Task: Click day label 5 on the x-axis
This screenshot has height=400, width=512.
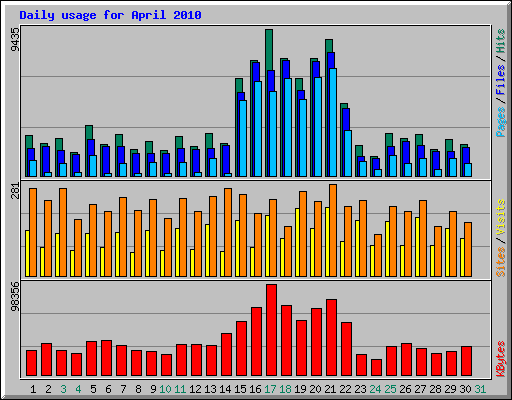Action: pyautogui.click(x=93, y=389)
